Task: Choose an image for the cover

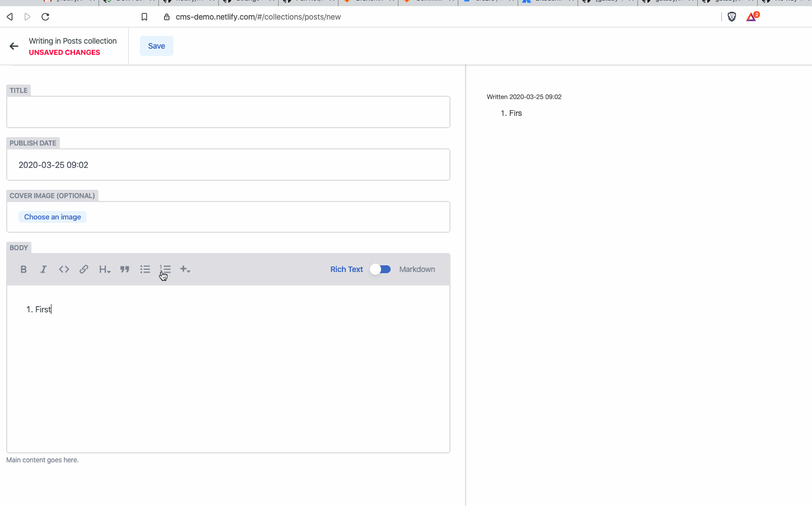Action: [x=53, y=217]
